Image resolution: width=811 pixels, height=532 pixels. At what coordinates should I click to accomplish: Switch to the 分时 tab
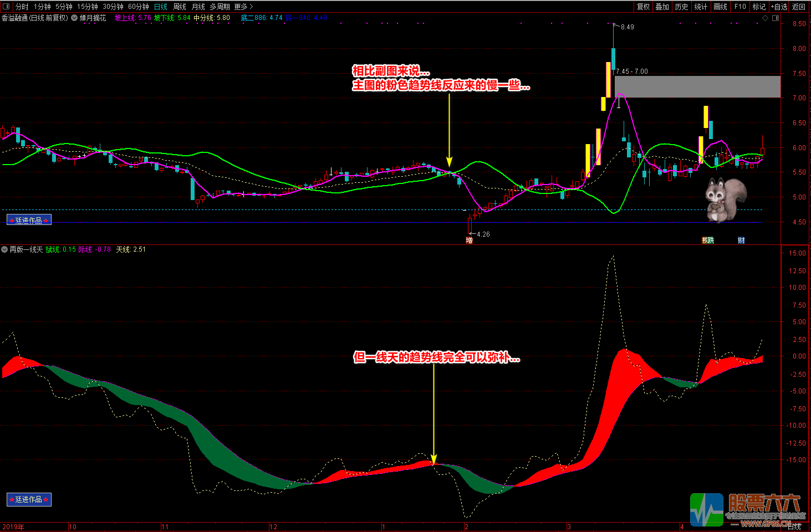(22, 7)
